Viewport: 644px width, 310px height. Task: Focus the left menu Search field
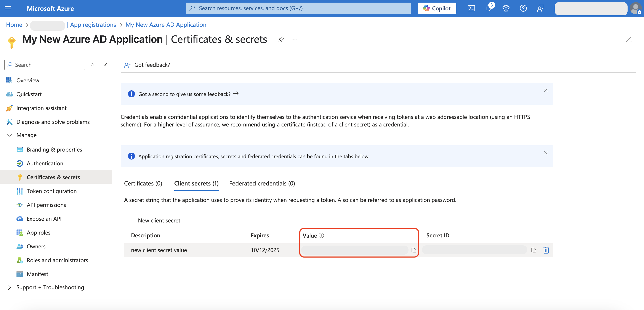point(45,65)
